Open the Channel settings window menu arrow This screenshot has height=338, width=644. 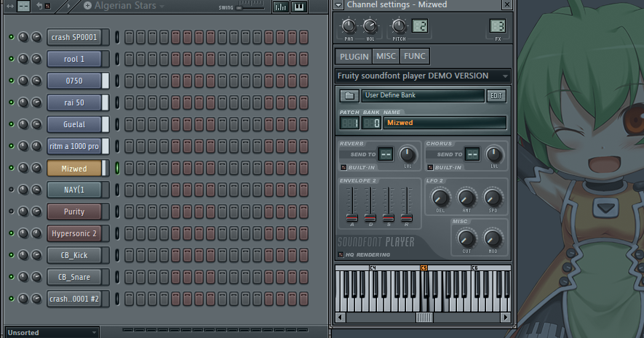point(338,5)
